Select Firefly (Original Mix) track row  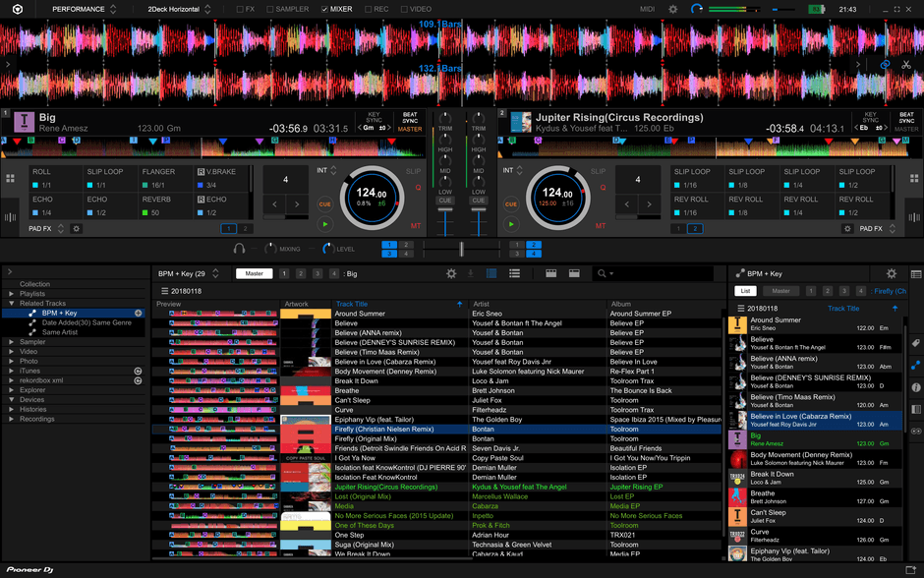(x=436, y=439)
